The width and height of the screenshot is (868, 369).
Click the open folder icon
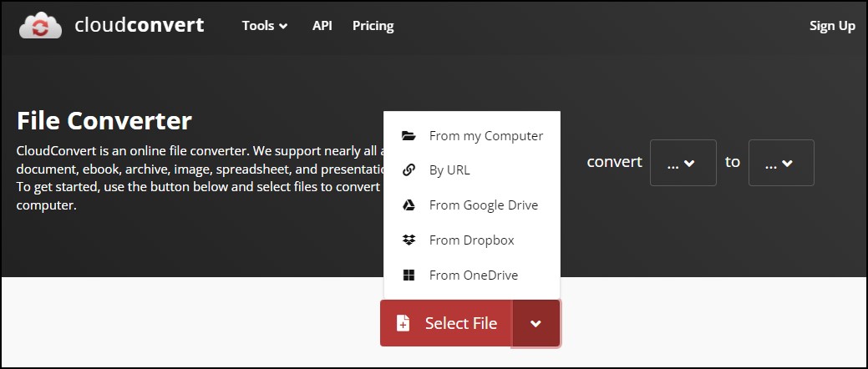409,135
